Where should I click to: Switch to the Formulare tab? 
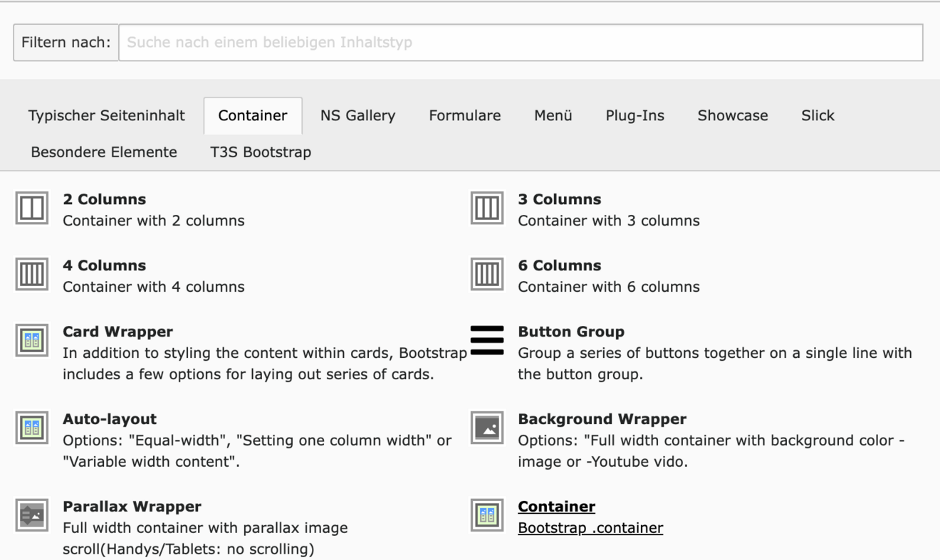pyautogui.click(x=464, y=115)
